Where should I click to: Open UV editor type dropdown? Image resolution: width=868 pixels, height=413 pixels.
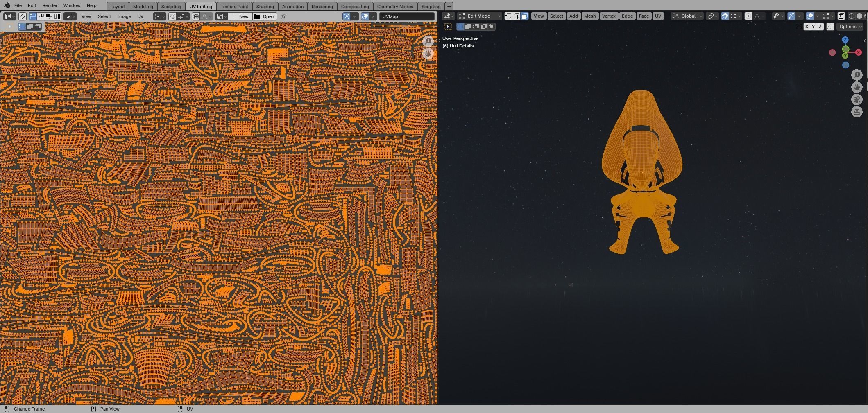9,16
